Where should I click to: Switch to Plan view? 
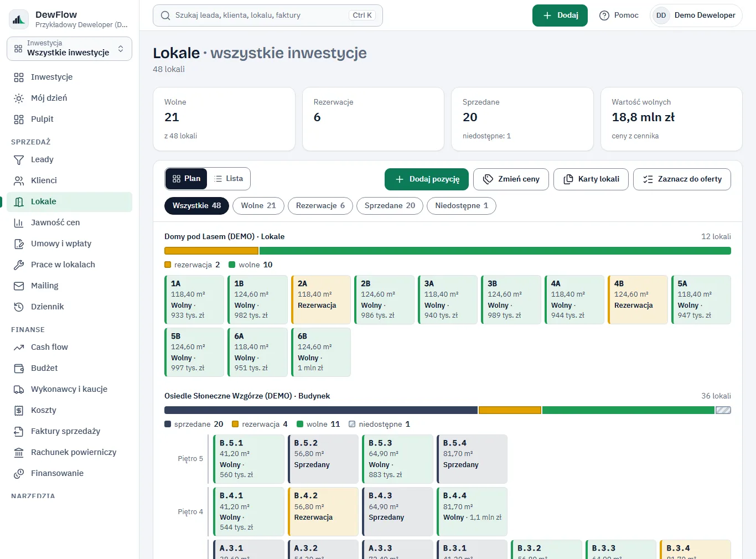point(186,179)
